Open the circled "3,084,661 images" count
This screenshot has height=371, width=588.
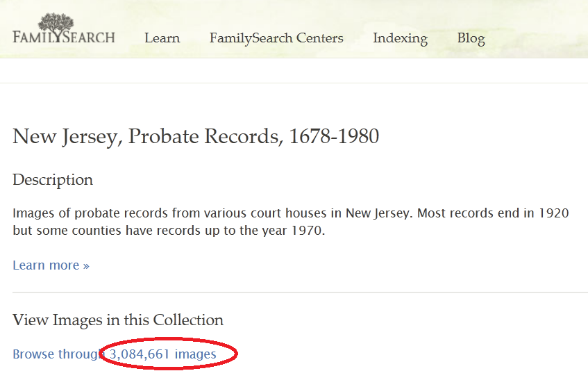click(x=163, y=354)
